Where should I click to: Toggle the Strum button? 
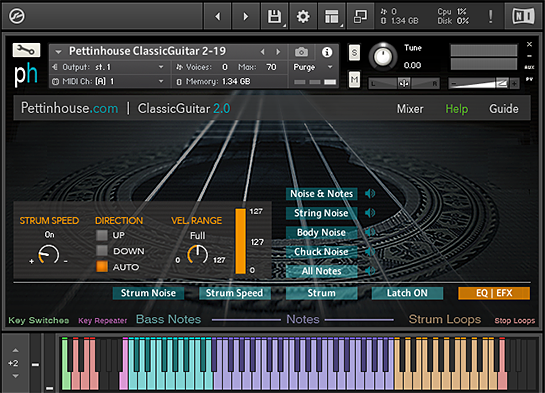point(322,293)
